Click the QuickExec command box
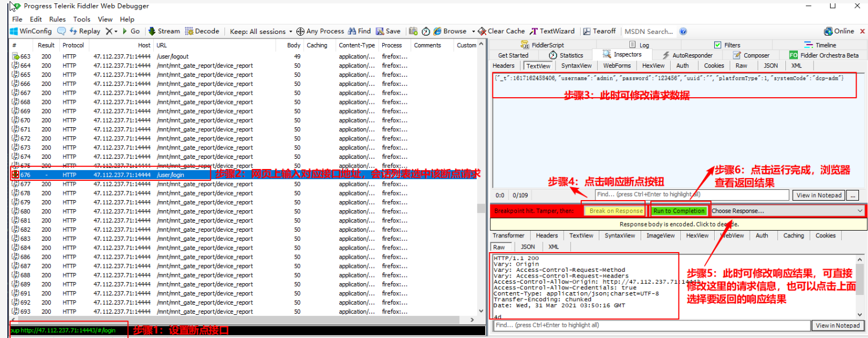This screenshot has height=338, width=868. [x=247, y=331]
